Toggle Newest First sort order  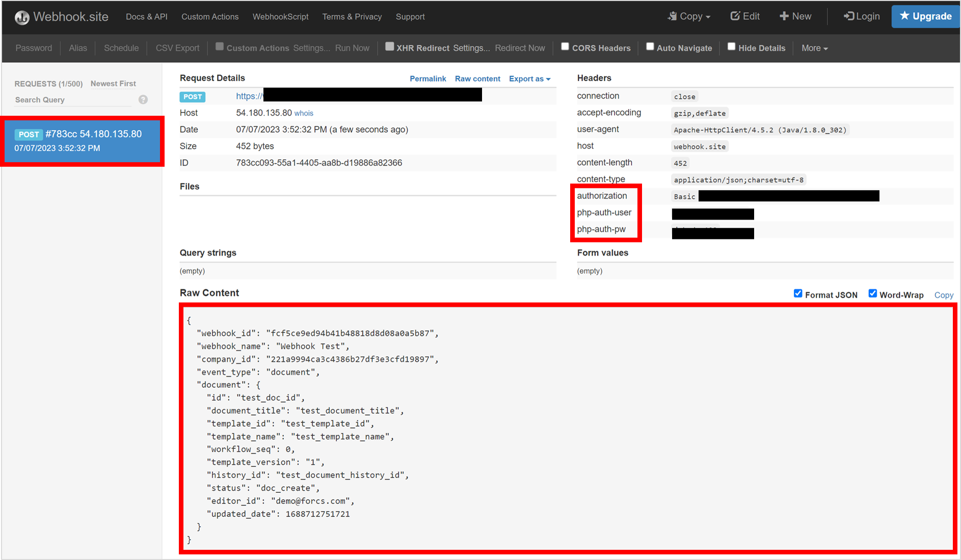click(113, 84)
